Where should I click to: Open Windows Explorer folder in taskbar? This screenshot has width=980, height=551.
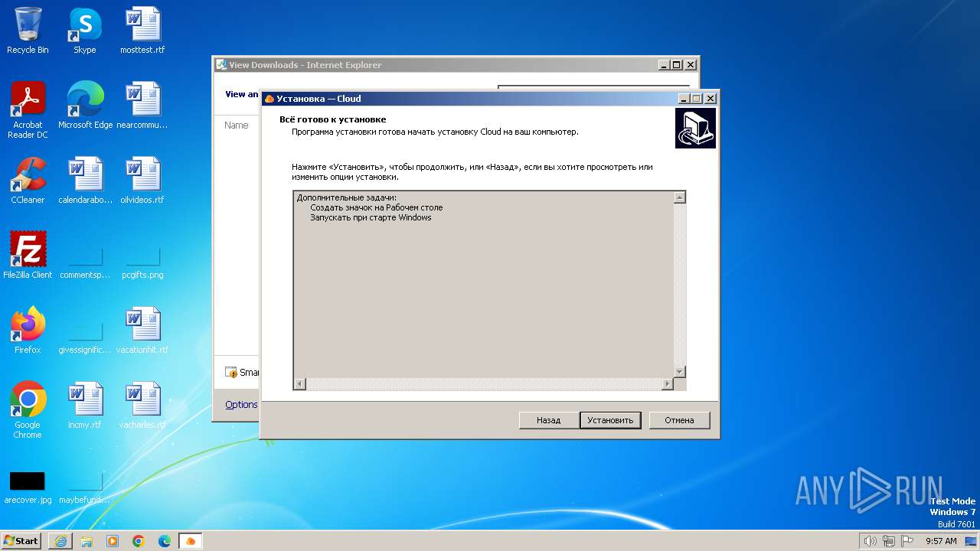(87, 540)
